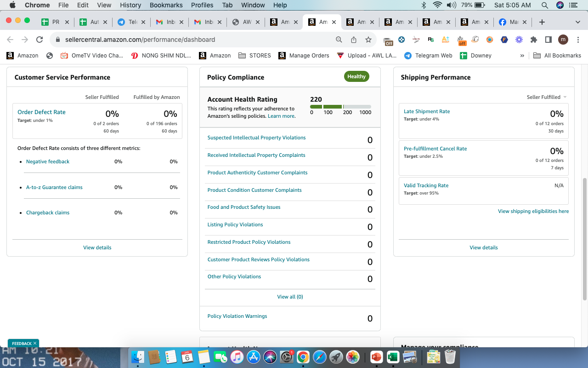Open the All Bookmarks folder

click(x=557, y=55)
